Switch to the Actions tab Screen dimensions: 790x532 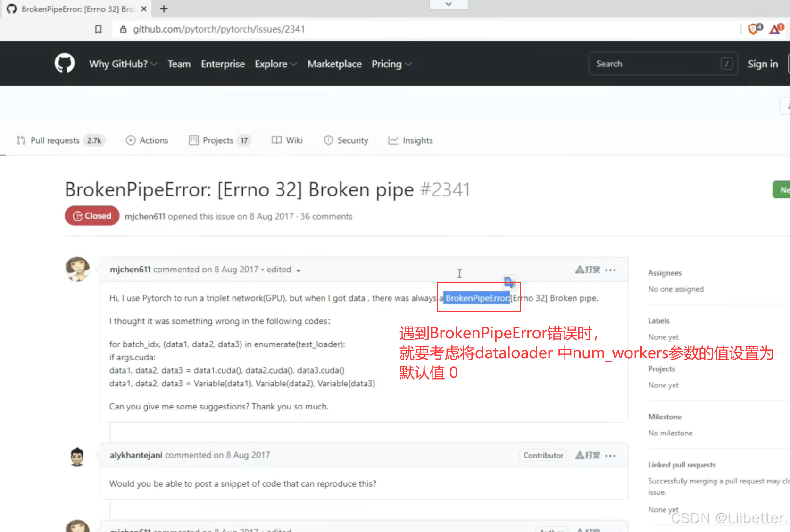[147, 140]
